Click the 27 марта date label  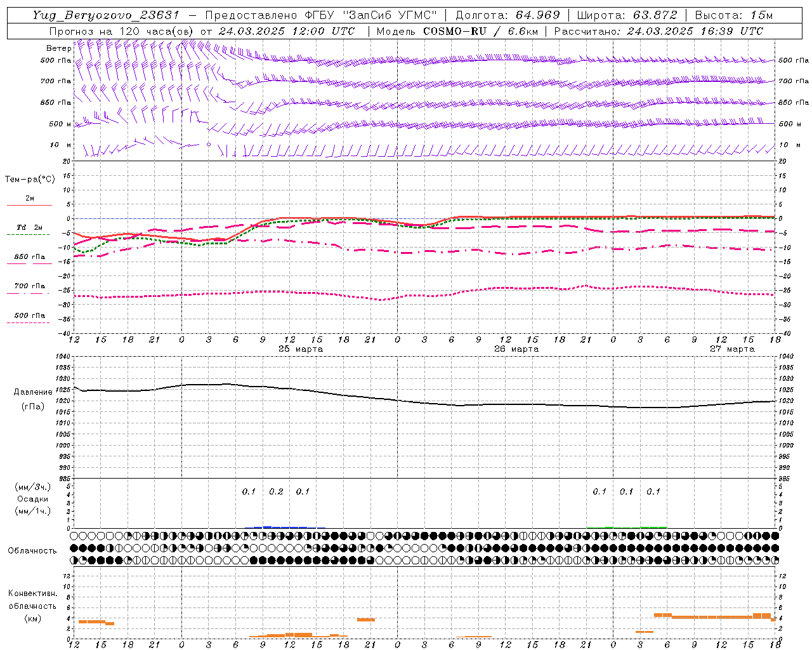pyautogui.click(x=732, y=349)
